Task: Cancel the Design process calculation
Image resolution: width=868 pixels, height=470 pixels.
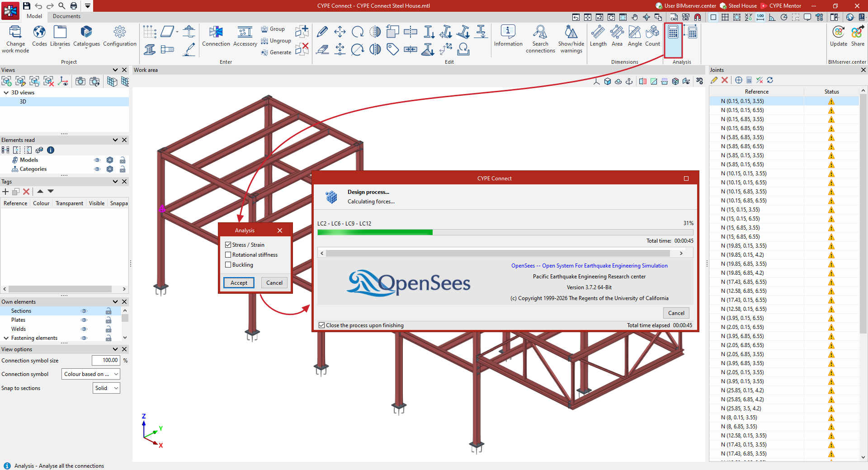Action: (x=676, y=313)
